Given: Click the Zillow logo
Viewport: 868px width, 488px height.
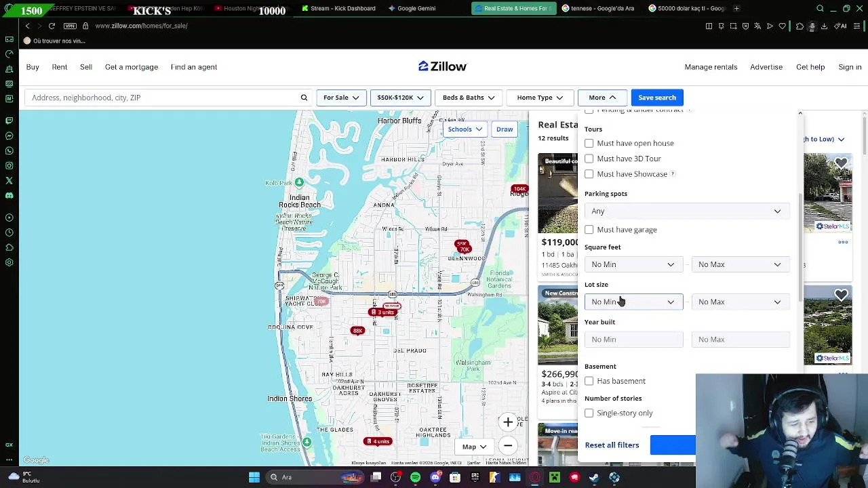Looking at the screenshot, I should pos(442,66).
